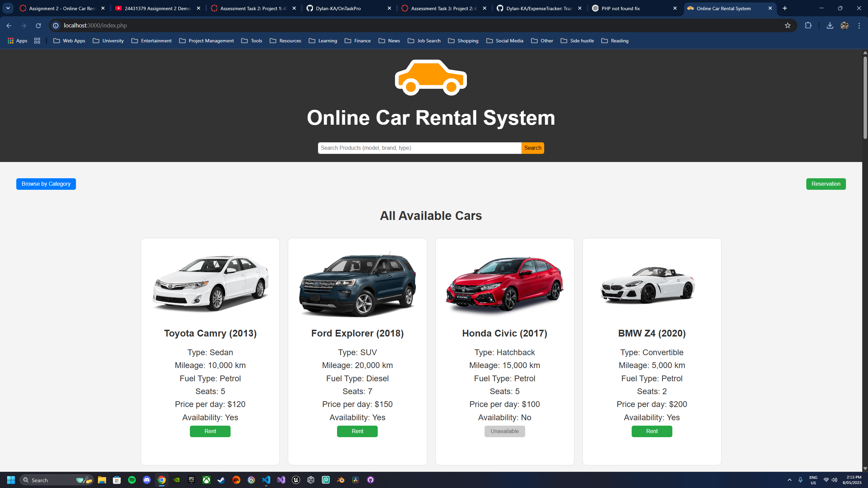Open the Job Search bookmarks folder
Image resolution: width=868 pixels, height=488 pixels.
[424, 41]
